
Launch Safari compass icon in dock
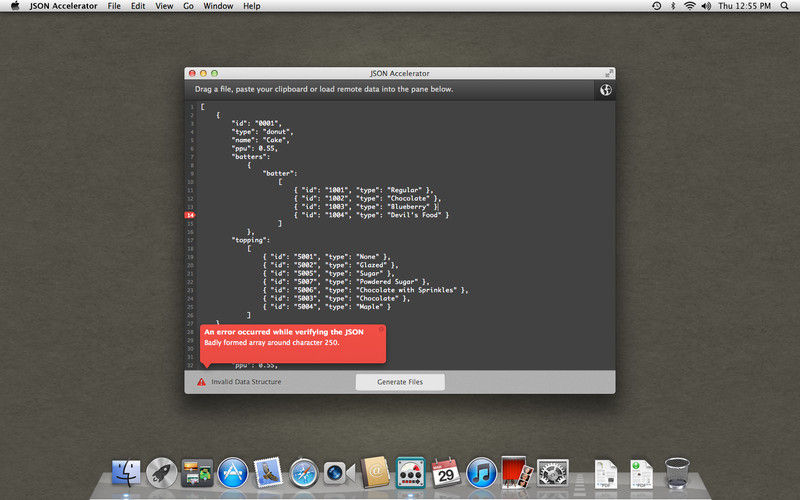pos(304,472)
